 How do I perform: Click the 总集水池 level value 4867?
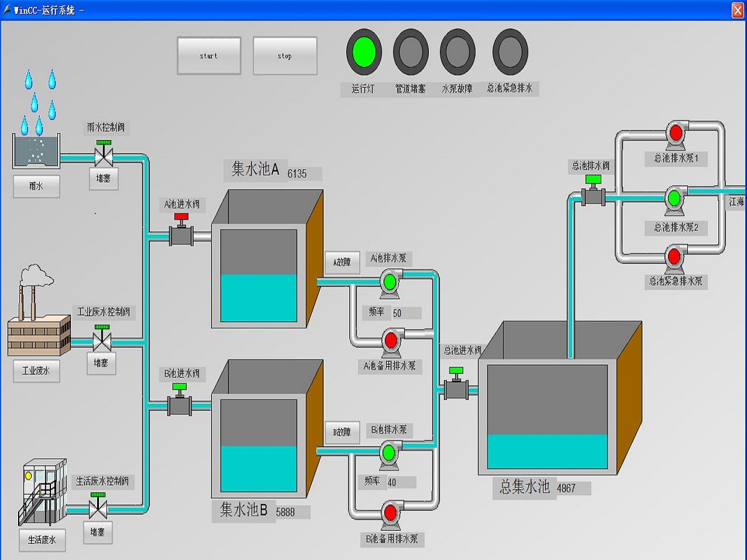click(573, 488)
